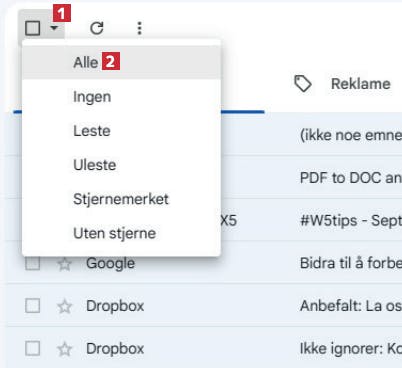Open the PDF to DOC email

350,178
